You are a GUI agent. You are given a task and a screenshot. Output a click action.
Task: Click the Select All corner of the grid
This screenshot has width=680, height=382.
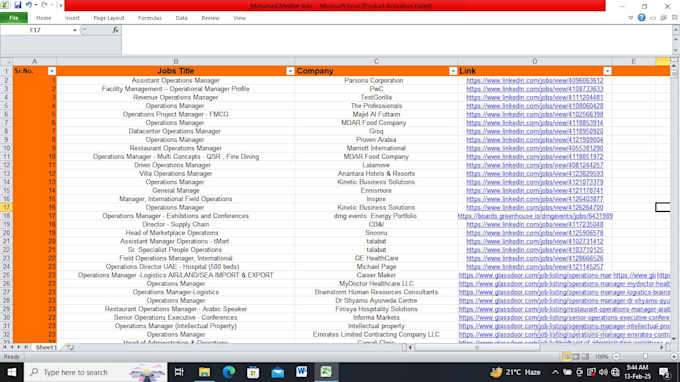6,62
